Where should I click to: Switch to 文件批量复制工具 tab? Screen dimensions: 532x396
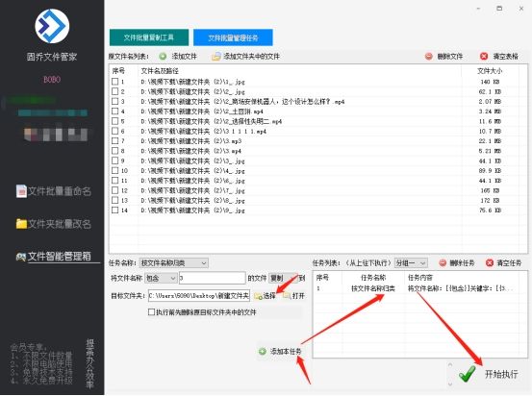149,37
